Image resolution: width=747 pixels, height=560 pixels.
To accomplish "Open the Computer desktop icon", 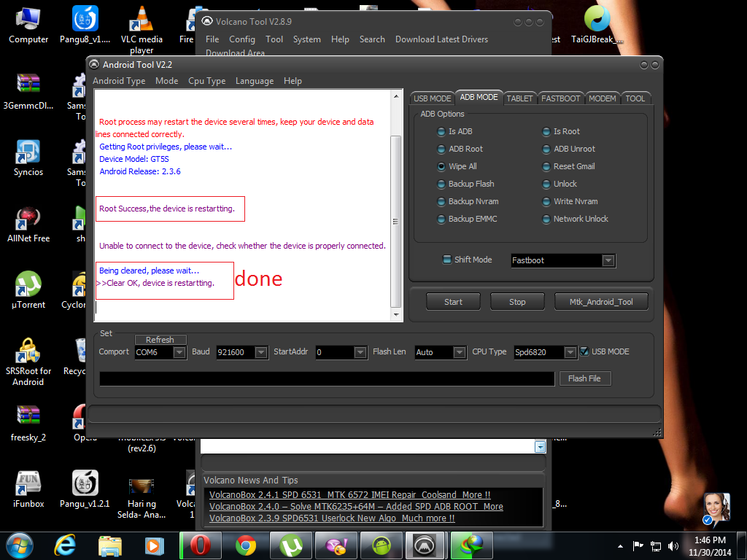I will (x=28, y=26).
